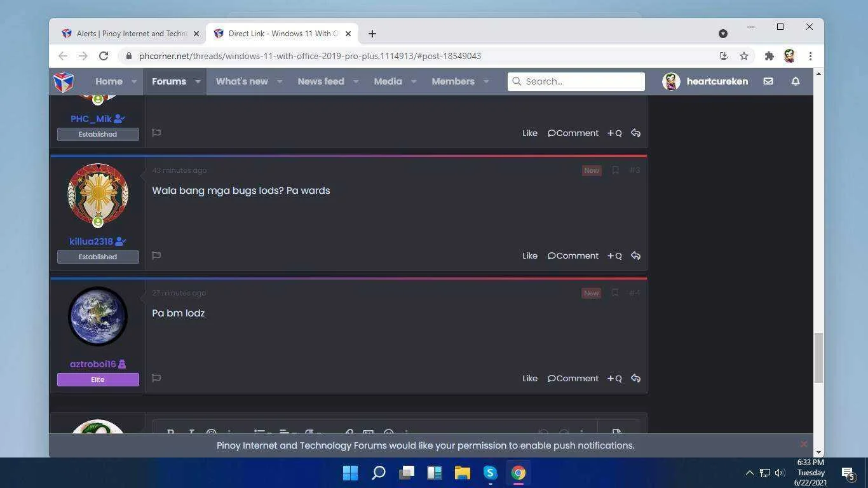Add aztroboi16's post to multi-quote with +Q
The width and height of the screenshot is (868, 488).
coord(614,378)
